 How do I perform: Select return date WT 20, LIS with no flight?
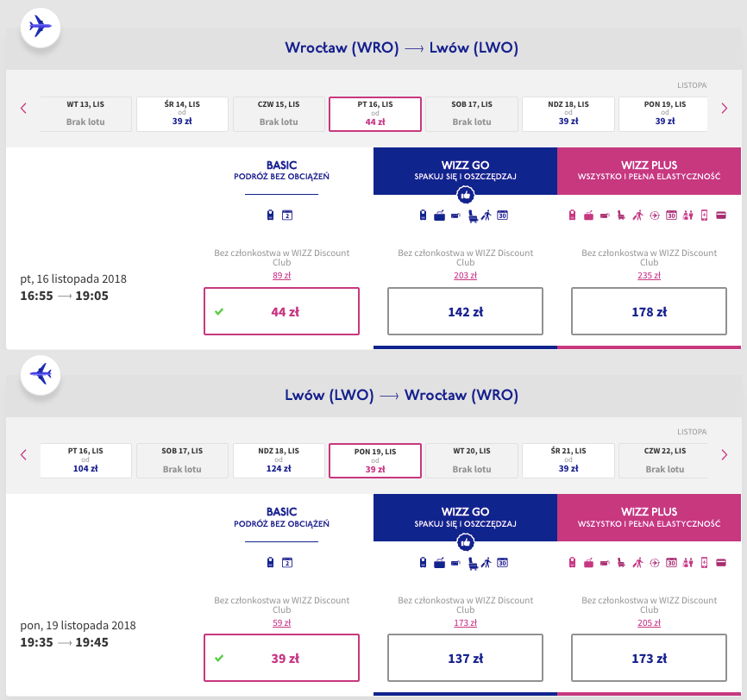472,460
